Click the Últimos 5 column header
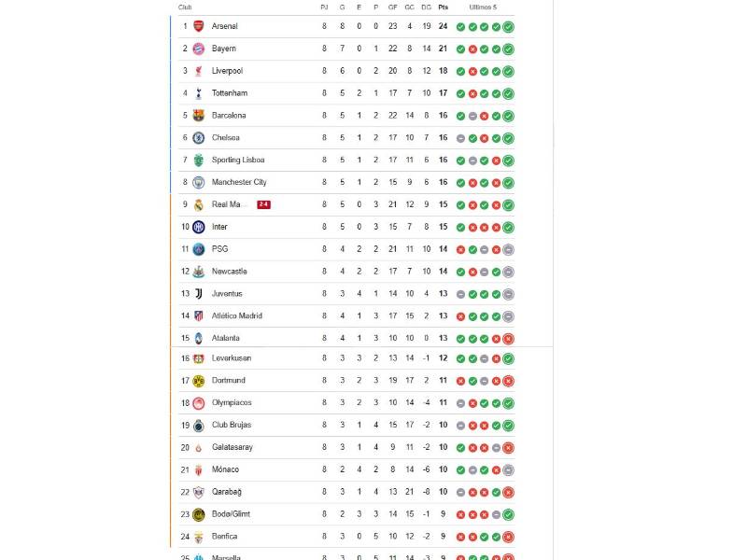This screenshot has height=560, width=747. pos(484,7)
